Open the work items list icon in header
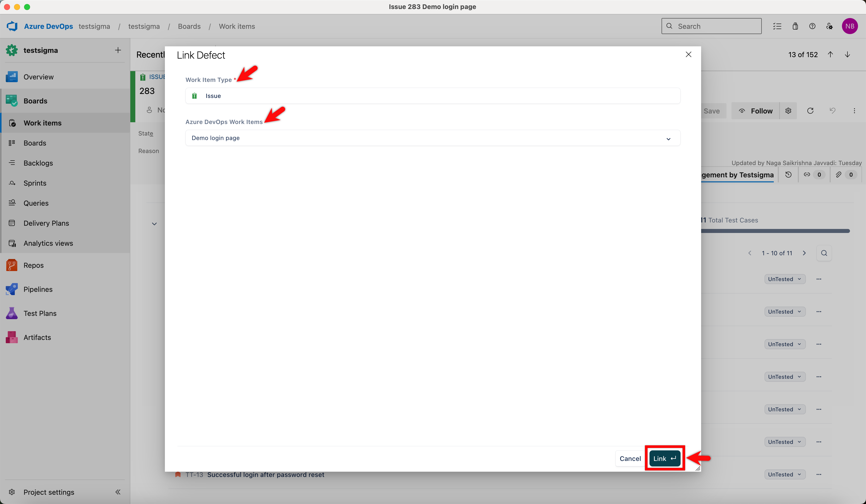Image resolution: width=866 pixels, height=504 pixels. 777,26
